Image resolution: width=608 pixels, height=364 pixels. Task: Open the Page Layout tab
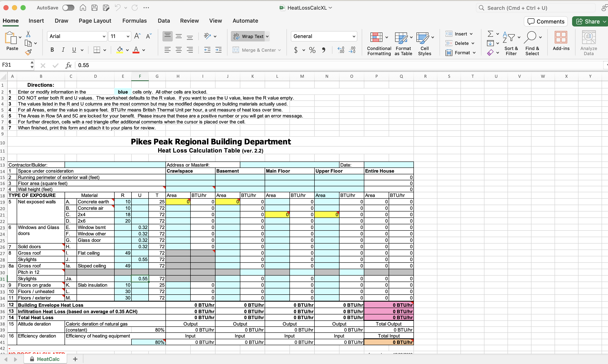pos(95,21)
